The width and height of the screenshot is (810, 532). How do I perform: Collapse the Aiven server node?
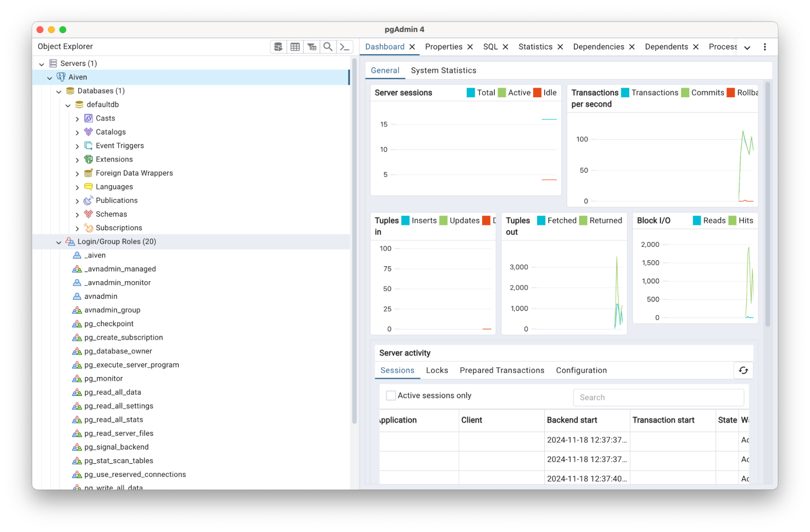pos(49,77)
